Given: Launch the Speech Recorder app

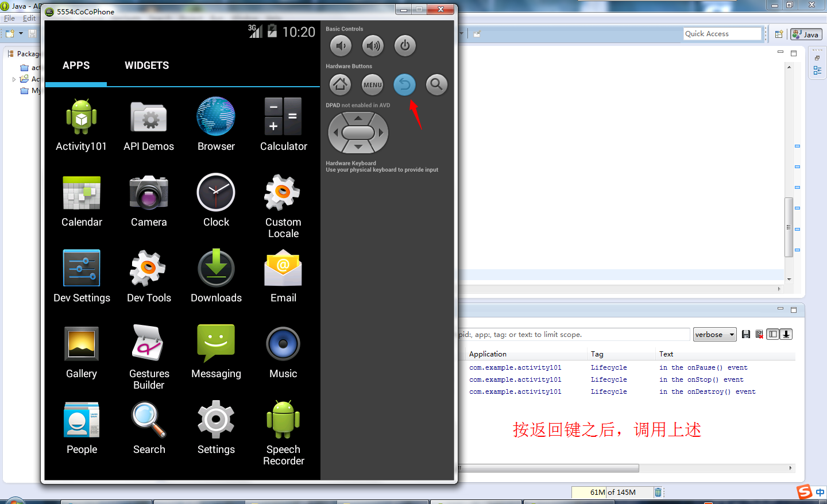Looking at the screenshot, I should (283, 433).
